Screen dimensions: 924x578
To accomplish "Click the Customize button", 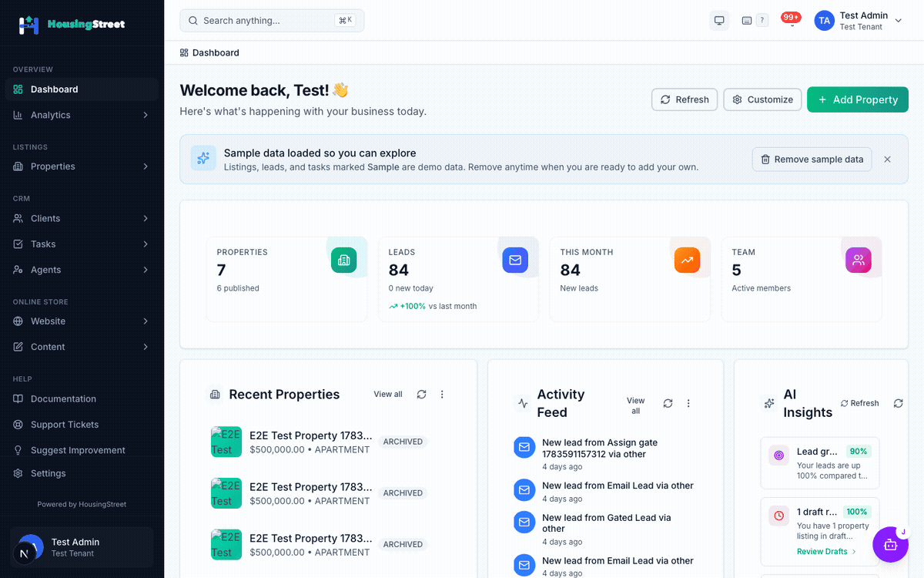I will click(762, 99).
